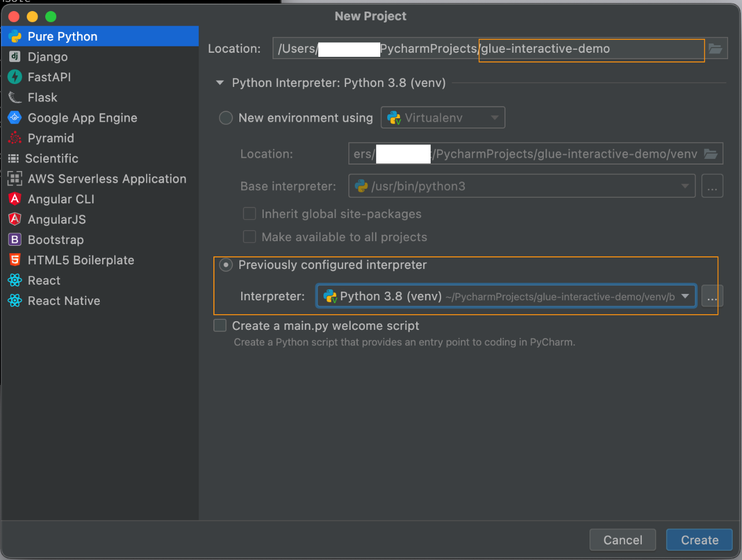Click the AWS Serverless Application icon
Image resolution: width=742 pixels, height=560 pixels.
15,179
